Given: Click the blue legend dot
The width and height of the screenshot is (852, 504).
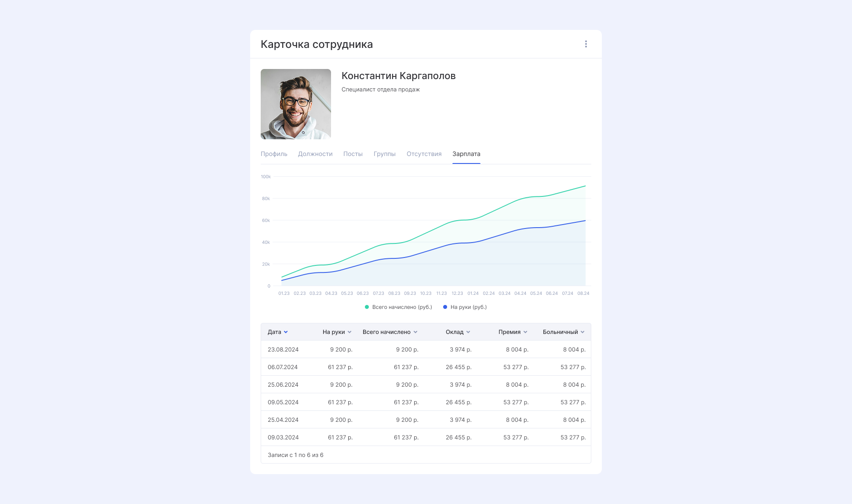Looking at the screenshot, I should coord(445,307).
